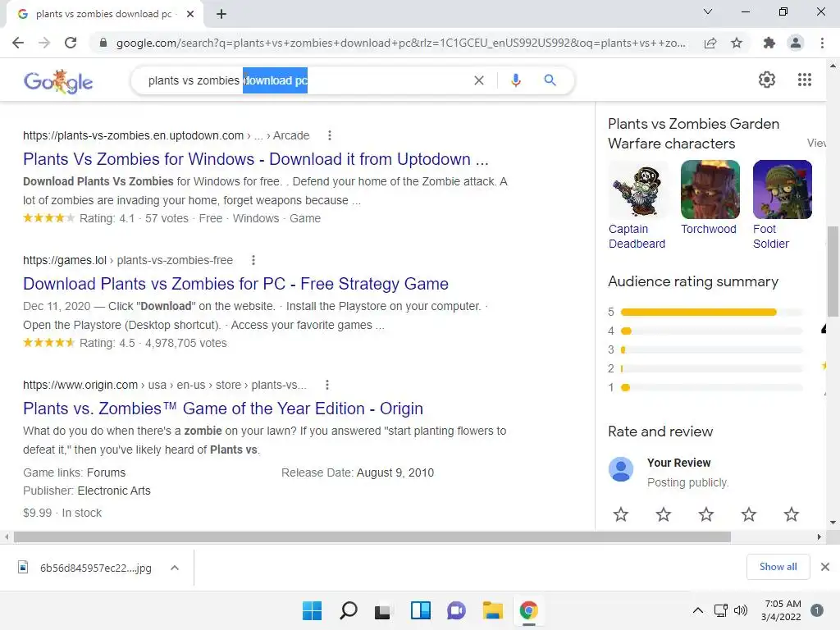Open Google quick settings gear
The width and height of the screenshot is (840, 630).
tap(767, 80)
